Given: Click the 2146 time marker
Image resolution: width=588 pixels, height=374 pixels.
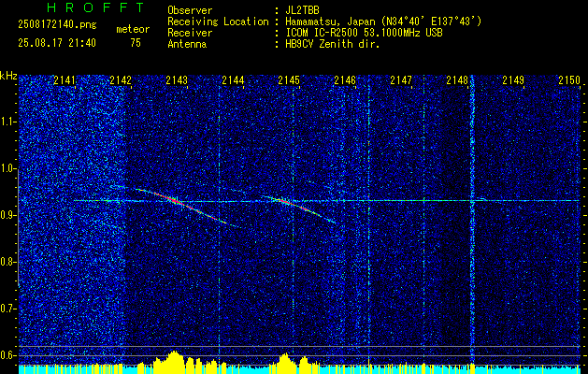Looking at the screenshot, I should (x=345, y=80).
